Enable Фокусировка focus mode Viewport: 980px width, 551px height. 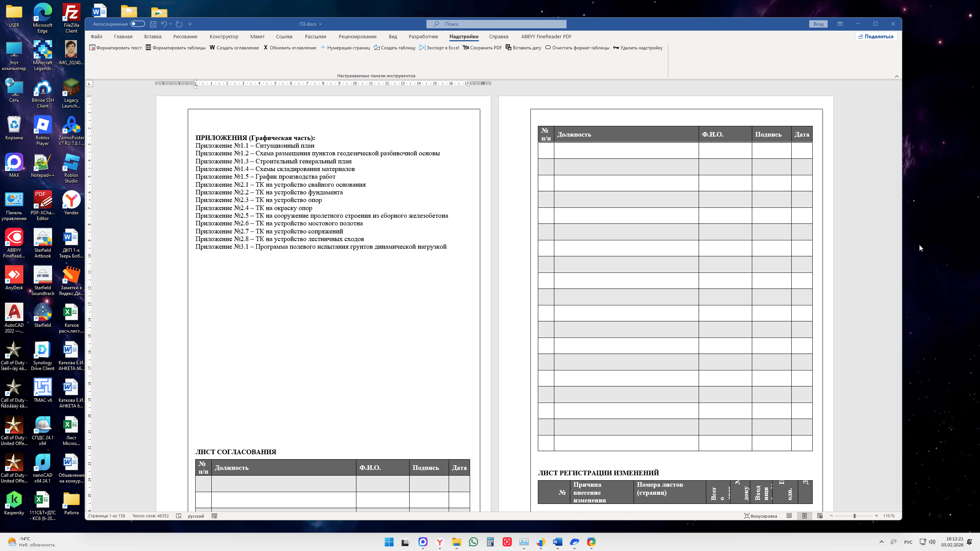760,516
